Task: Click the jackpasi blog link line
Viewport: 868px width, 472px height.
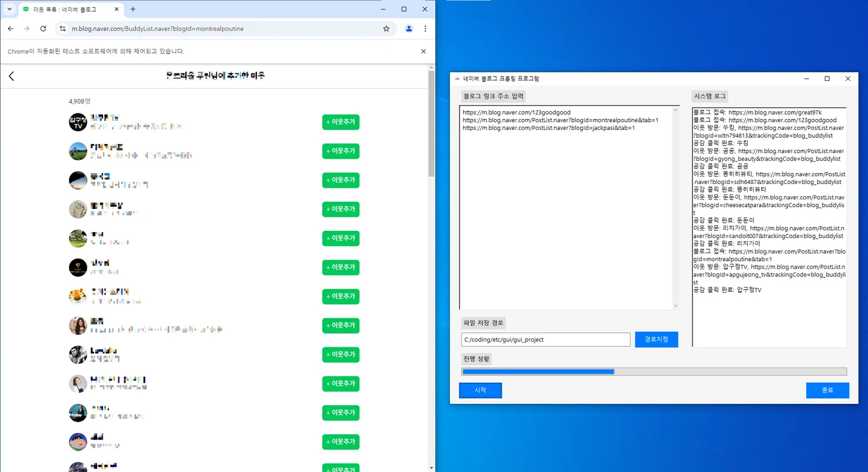Action: 549,128
